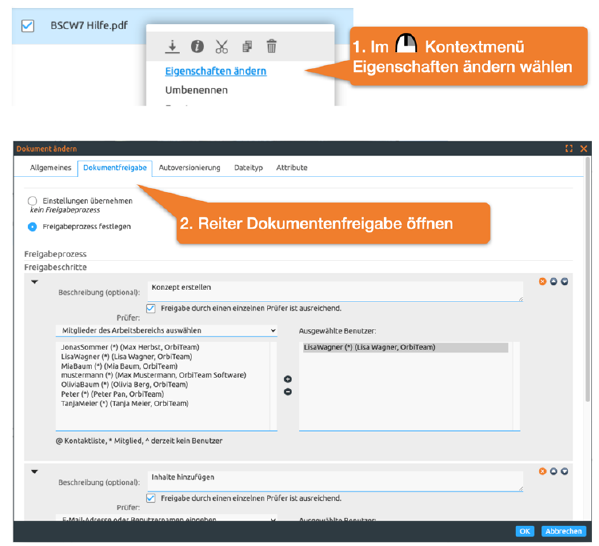The width and height of the screenshot is (599, 546).
Task: Switch to the Autoversionierung tab
Action: [189, 168]
